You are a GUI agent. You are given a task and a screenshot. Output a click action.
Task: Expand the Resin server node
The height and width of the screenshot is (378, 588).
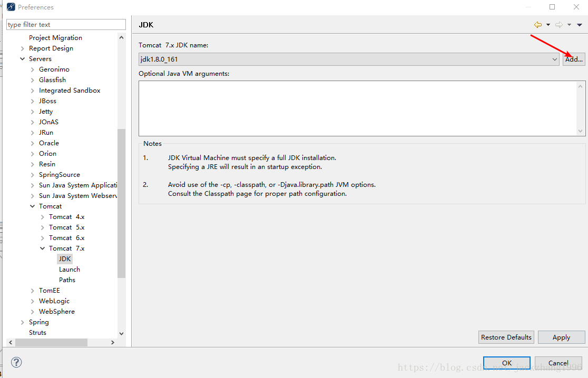point(32,164)
